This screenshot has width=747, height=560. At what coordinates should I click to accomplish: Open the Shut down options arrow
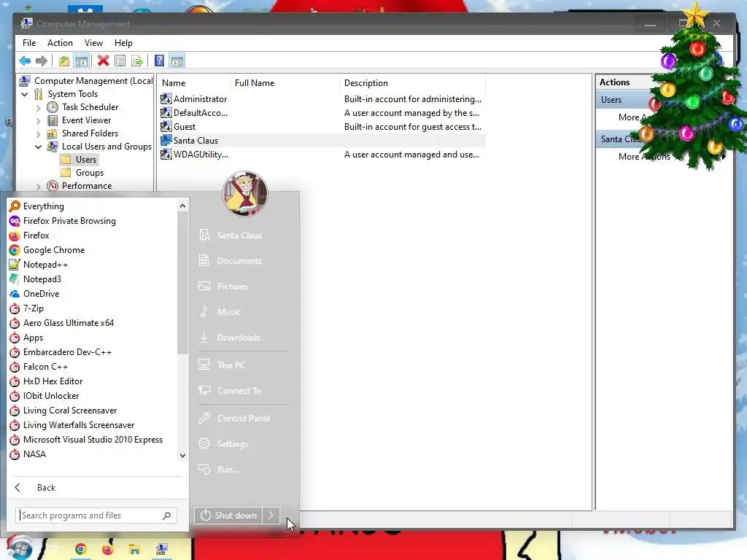[271, 516]
